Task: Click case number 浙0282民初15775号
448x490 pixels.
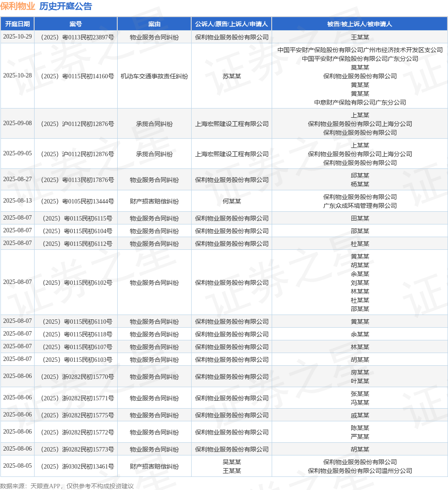Action: point(77,415)
